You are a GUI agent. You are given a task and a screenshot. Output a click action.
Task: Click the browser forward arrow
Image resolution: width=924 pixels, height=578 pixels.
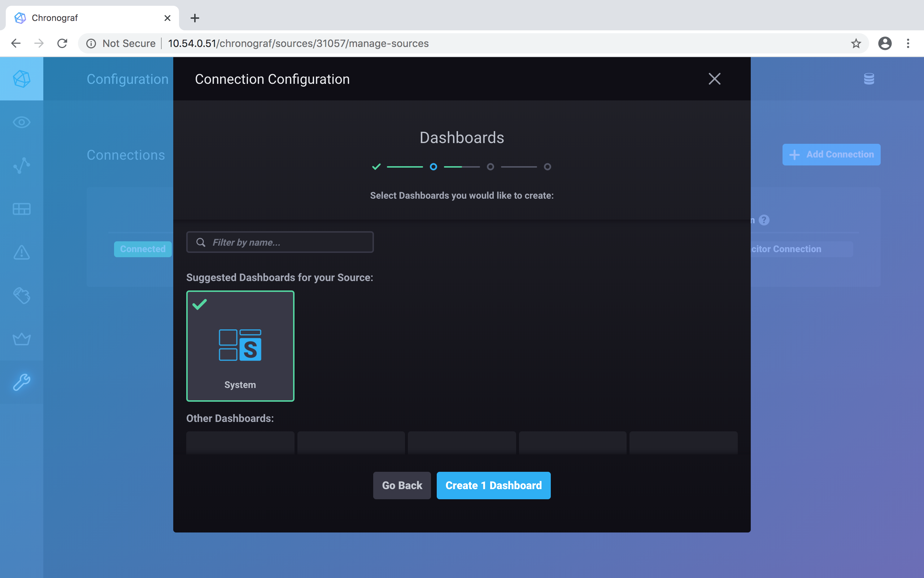39,43
